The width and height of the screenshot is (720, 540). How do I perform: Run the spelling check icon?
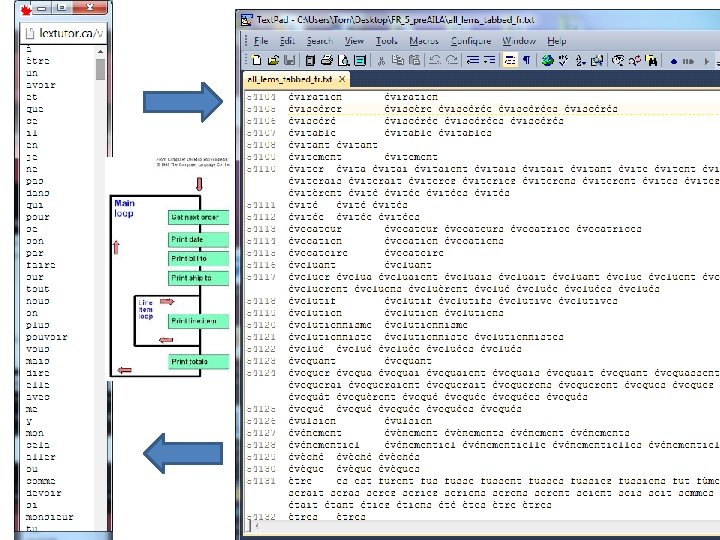click(563, 60)
